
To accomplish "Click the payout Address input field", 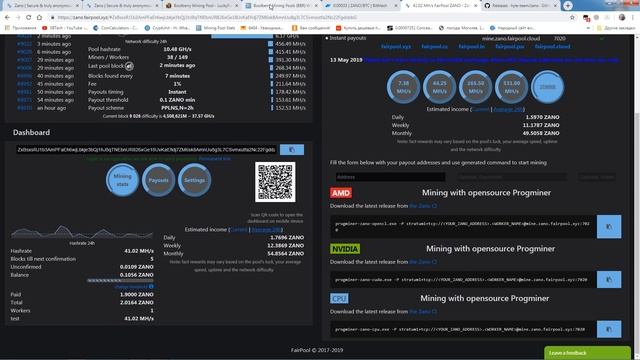I will (x=390, y=177).
